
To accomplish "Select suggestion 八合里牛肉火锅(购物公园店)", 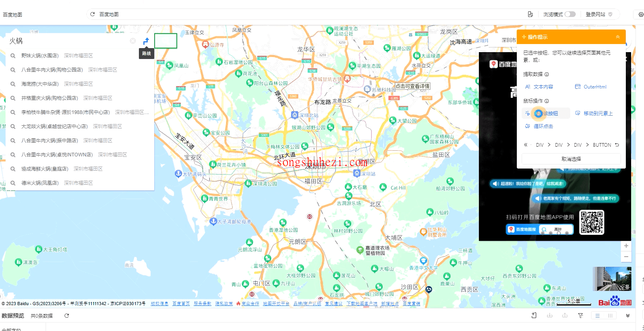I will 80,70.
